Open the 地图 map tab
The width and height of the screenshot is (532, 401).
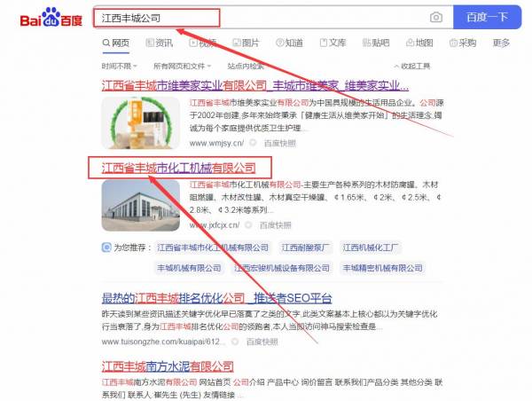tap(419, 43)
